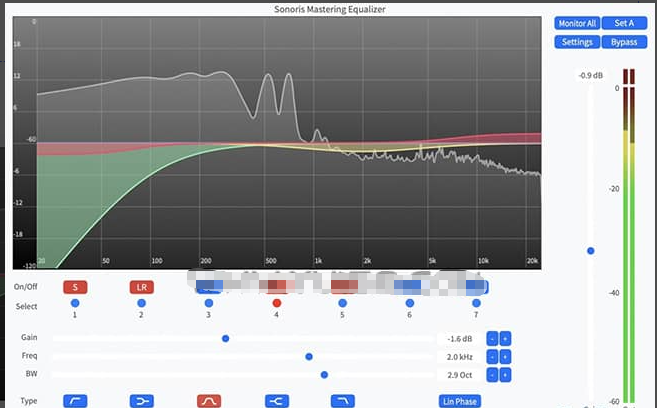
Task: Toggle band 1 'S' on/off button
Action: (75, 287)
